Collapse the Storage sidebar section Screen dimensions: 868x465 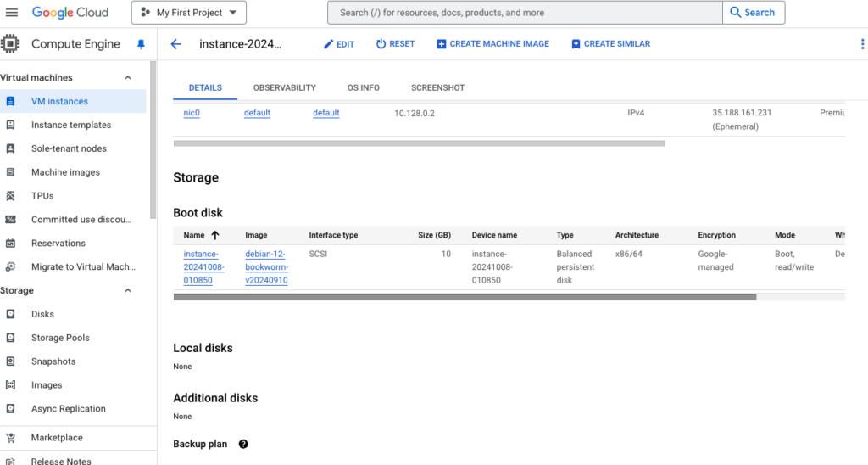click(128, 290)
